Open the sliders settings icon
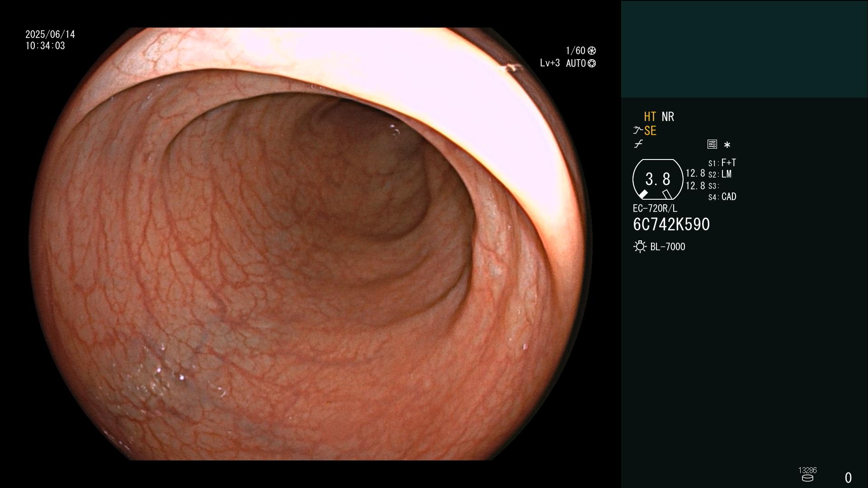Image resolution: width=868 pixels, height=488 pixels. (712, 144)
